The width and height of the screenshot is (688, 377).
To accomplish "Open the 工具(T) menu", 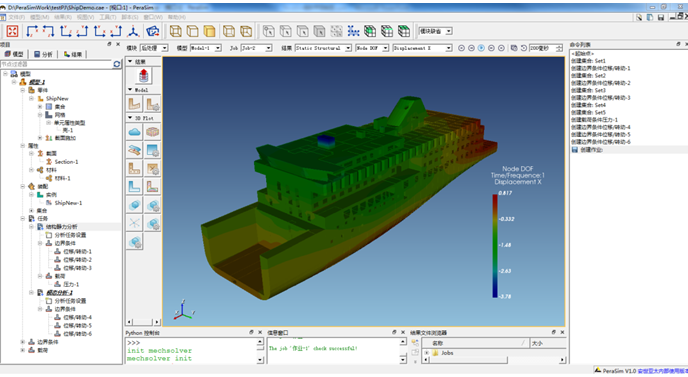I will click(108, 17).
